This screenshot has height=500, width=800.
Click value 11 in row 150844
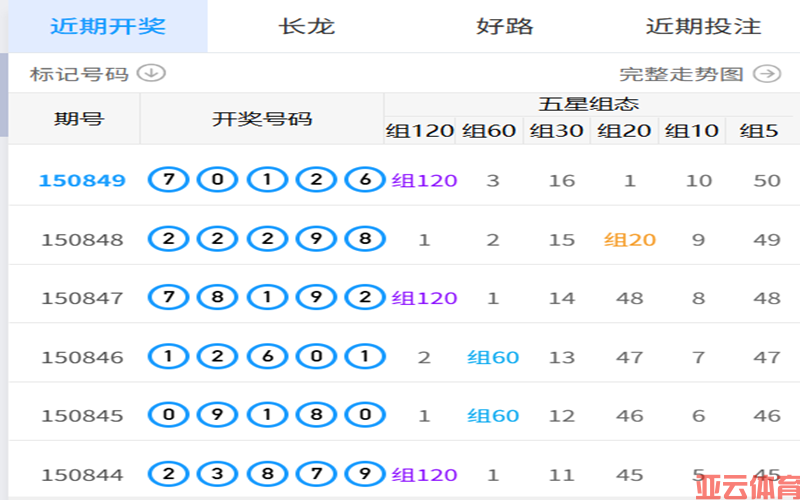coord(562,476)
